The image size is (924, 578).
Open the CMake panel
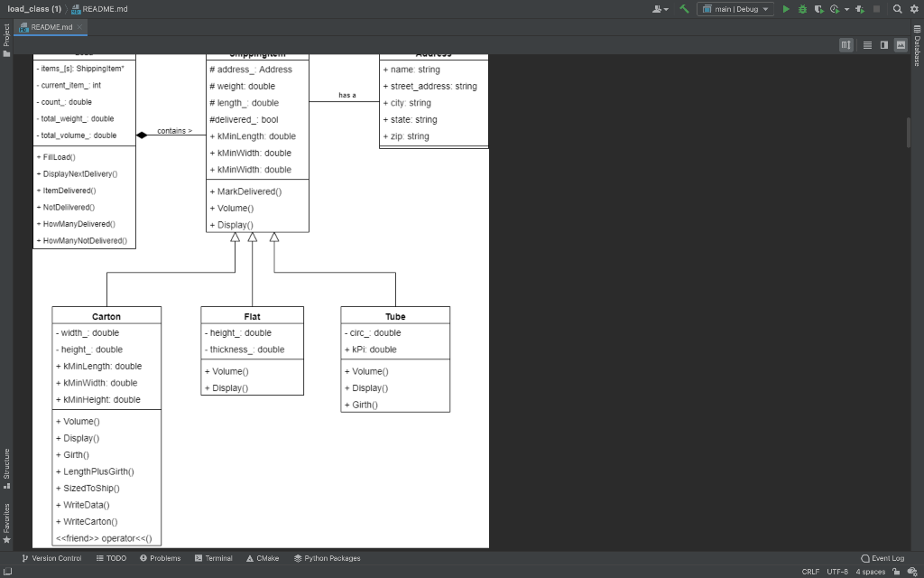click(263, 558)
